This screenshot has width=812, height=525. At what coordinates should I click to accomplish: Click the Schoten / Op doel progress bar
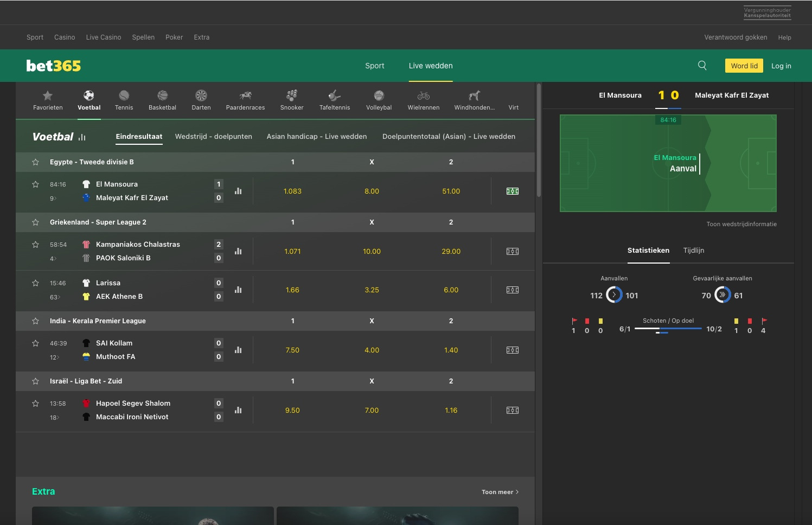pos(668,329)
